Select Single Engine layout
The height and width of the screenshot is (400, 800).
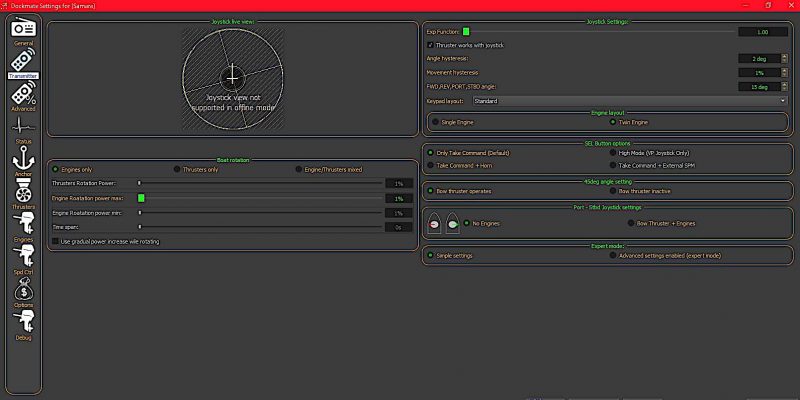pos(435,122)
